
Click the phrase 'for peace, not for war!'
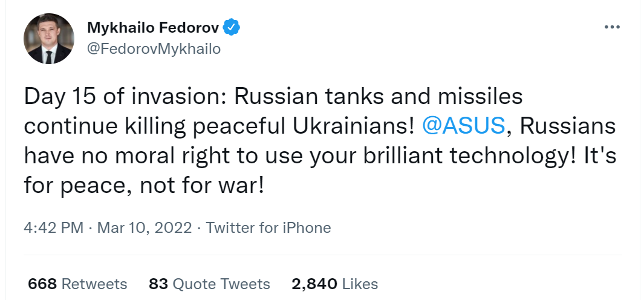click(145, 183)
